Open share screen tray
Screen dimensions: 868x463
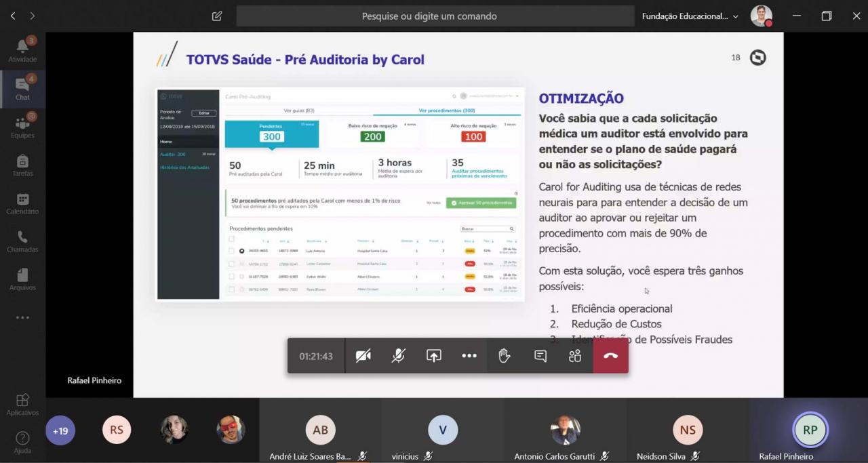(433, 356)
